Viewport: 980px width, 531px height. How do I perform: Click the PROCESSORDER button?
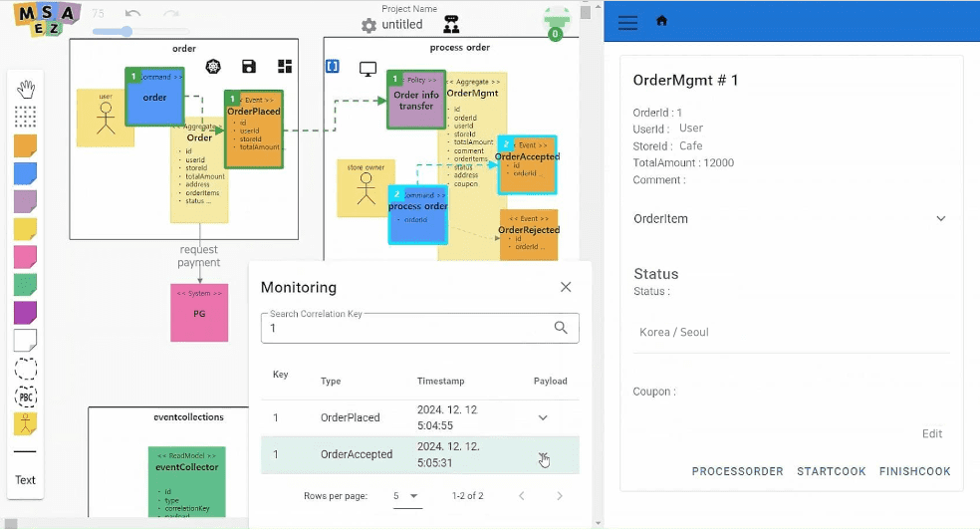coord(737,471)
